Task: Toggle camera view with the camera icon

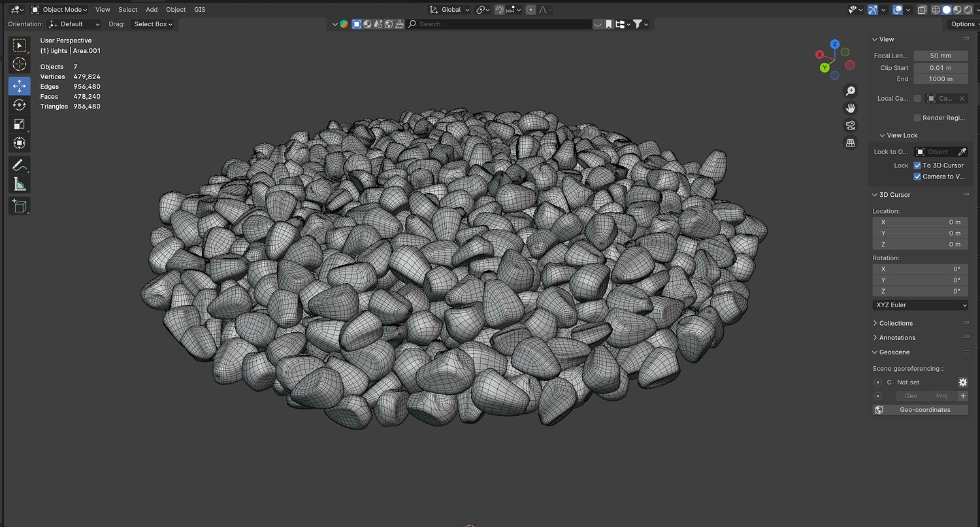Action: point(850,126)
